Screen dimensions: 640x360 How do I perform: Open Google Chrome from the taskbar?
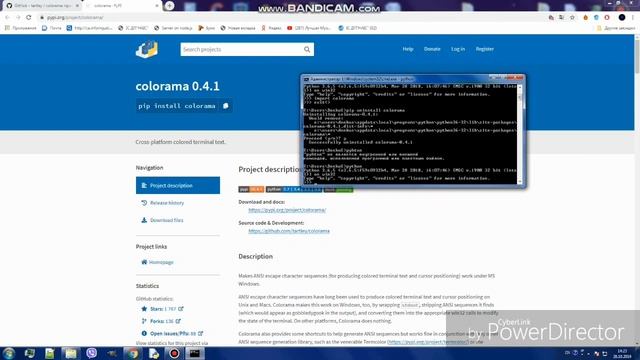pos(133,353)
